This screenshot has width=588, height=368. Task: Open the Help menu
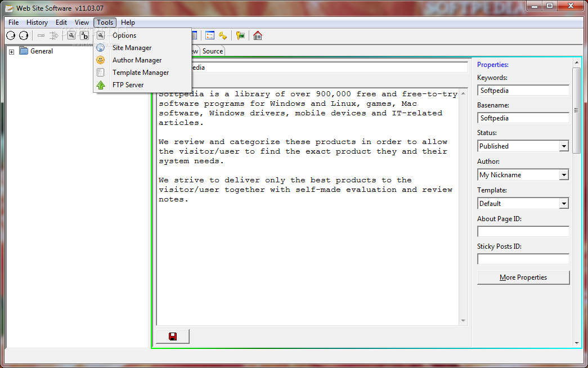click(128, 23)
